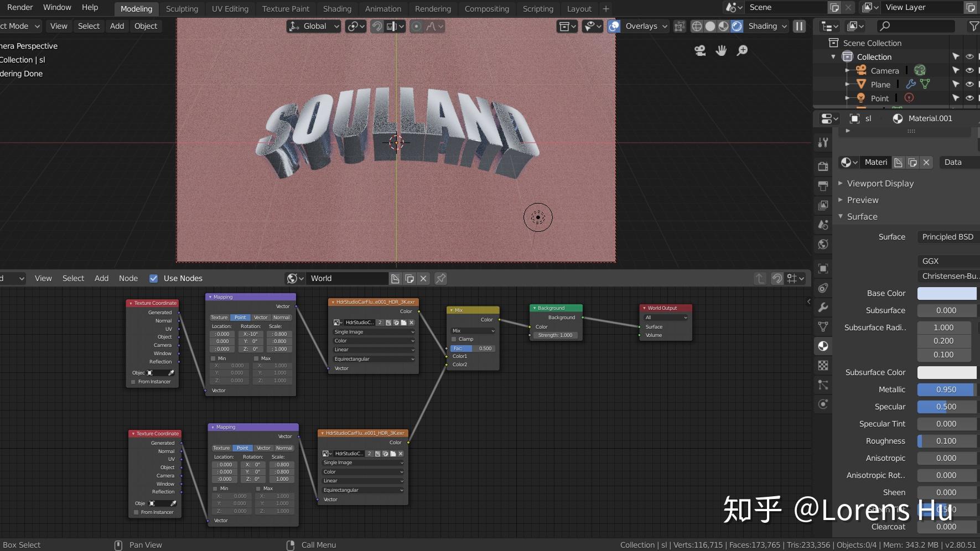Open Output properties tab icon
Image resolution: width=980 pixels, height=551 pixels.
(x=823, y=185)
